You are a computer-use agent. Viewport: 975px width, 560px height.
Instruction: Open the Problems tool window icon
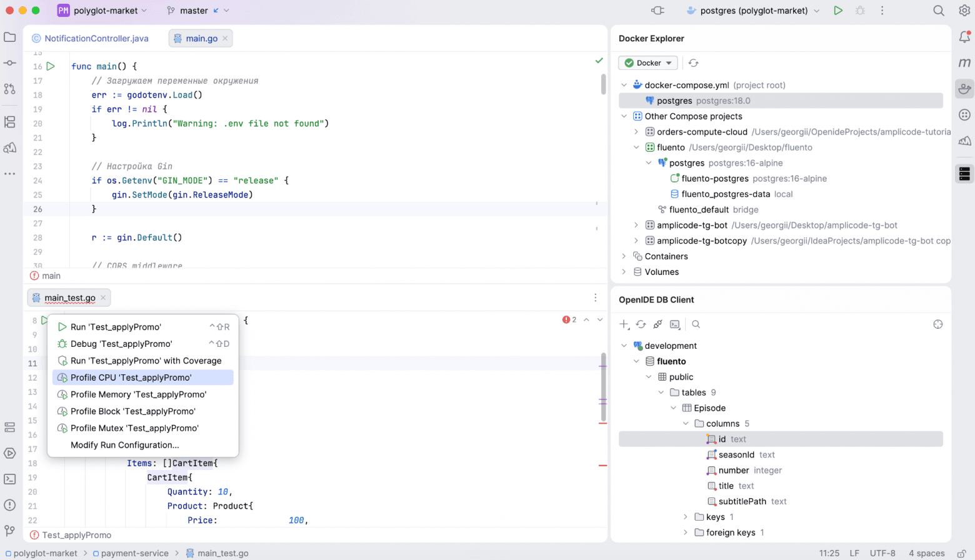pyautogui.click(x=10, y=505)
